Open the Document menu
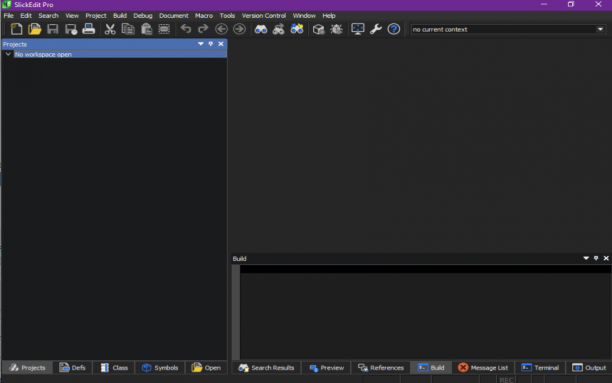The width and height of the screenshot is (612, 383). point(174,16)
